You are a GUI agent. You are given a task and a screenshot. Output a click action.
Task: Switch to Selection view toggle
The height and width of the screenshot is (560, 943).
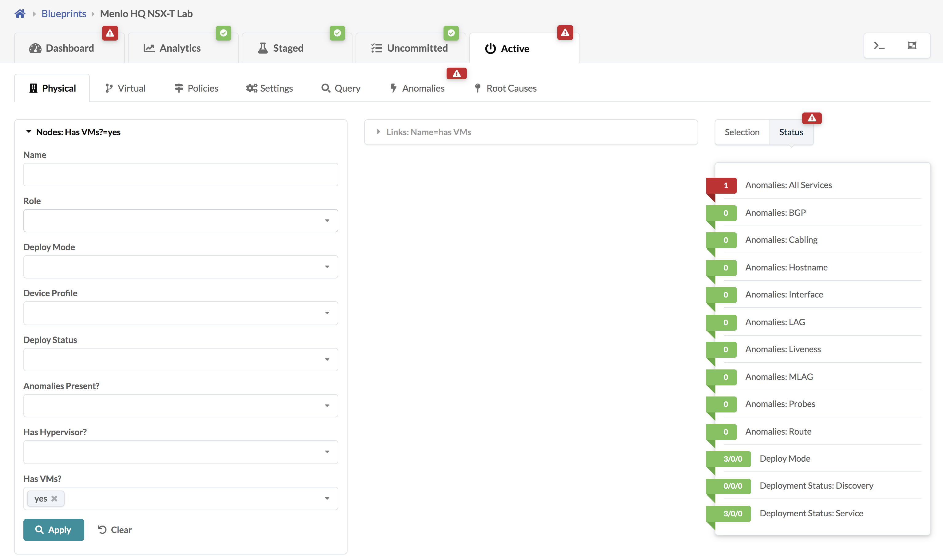(x=742, y=132)
